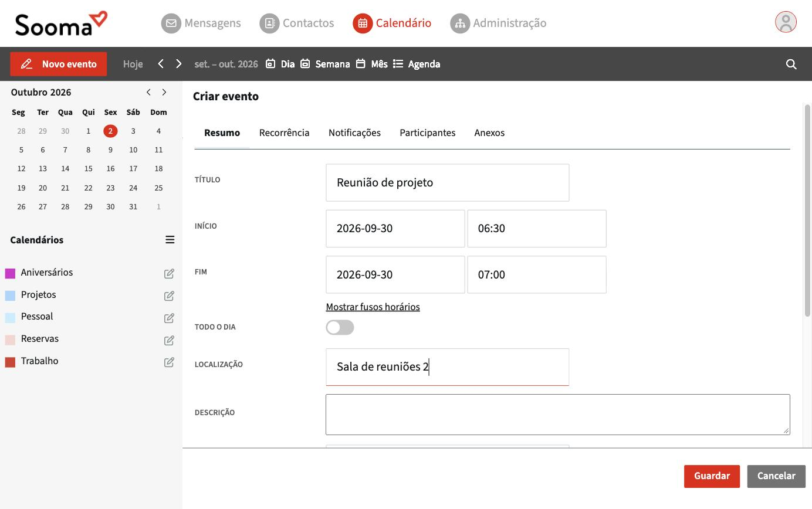Click the Descrição text area
Image resolution: width=812 pixels, height=509 pixels.
point(558,415)
